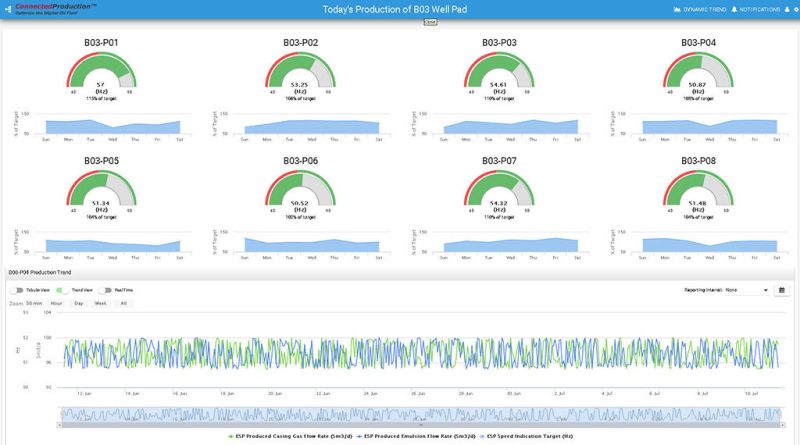Toggle ESP Produced Emulsion Flow Rate legend
The image size is (800, 445).
click(x=416, y=436)
